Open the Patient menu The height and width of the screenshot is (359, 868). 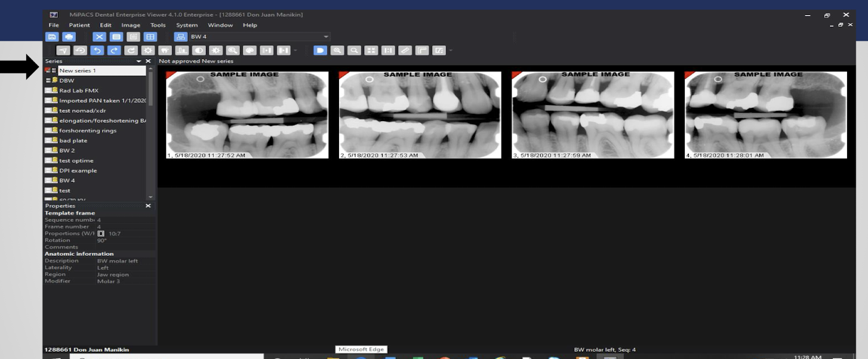click(x=79, y=25)
